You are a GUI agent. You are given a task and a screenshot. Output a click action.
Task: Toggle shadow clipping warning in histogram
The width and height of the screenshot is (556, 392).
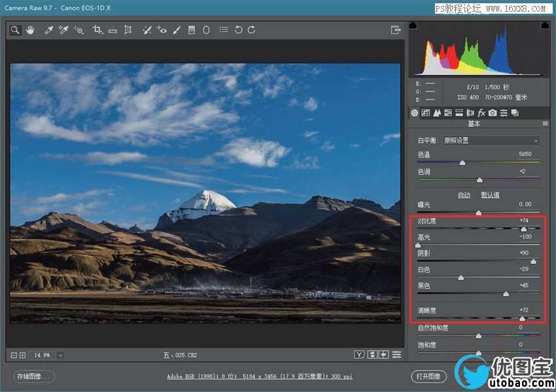pos(413,25)
